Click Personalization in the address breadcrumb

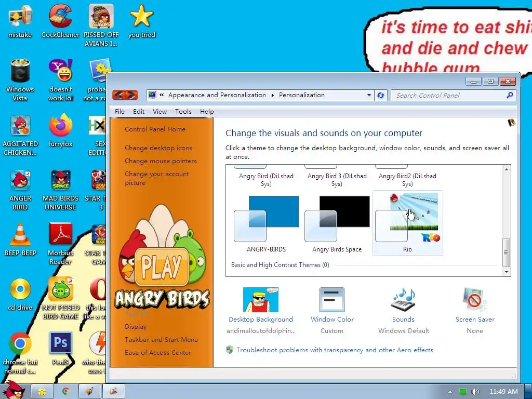302,95
